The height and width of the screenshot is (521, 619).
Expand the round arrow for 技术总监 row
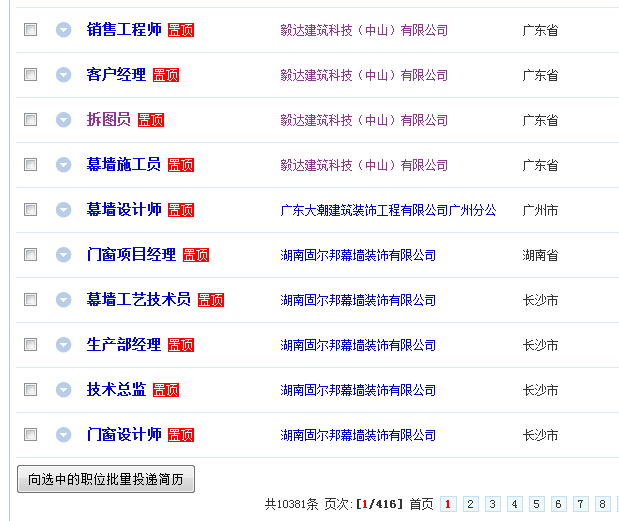click(64, 390)
